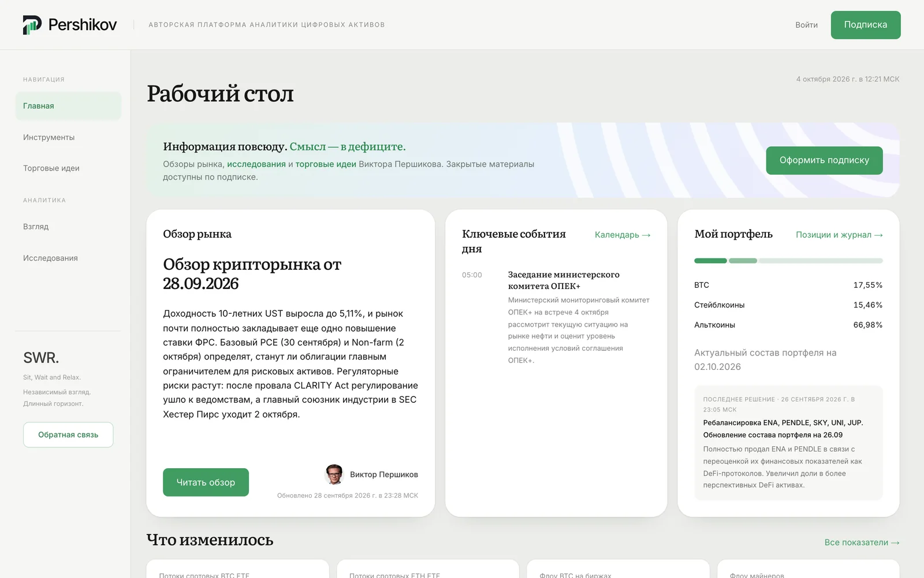Click the 05:00 event time
The height and width of the screenshot is (578, 924).
click(472, 275)
